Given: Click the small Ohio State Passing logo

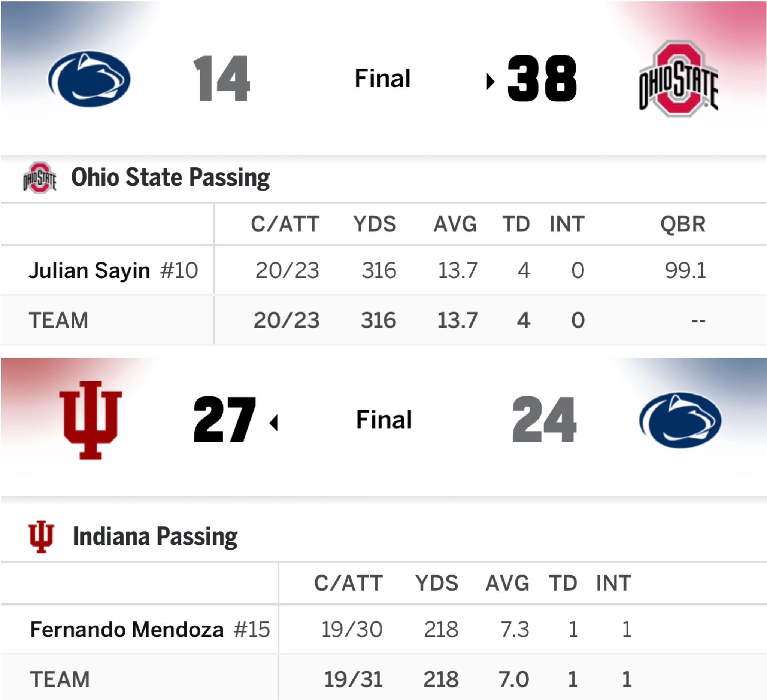Looking at the screenshot, I should (40, 177).
